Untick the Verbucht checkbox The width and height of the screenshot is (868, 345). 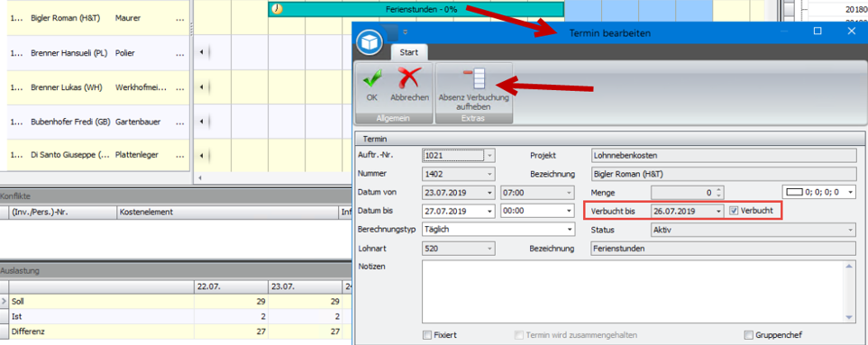point(734,211)
